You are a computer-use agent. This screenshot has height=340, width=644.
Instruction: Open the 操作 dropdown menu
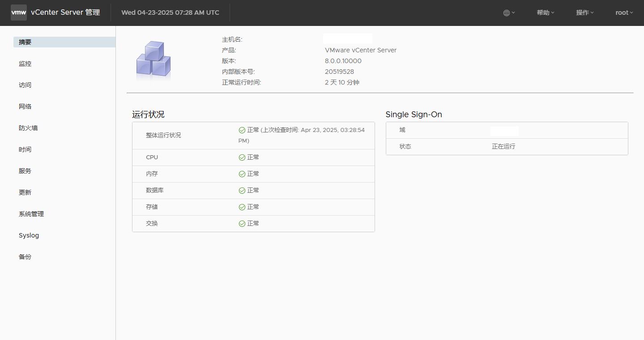[585, 13]
